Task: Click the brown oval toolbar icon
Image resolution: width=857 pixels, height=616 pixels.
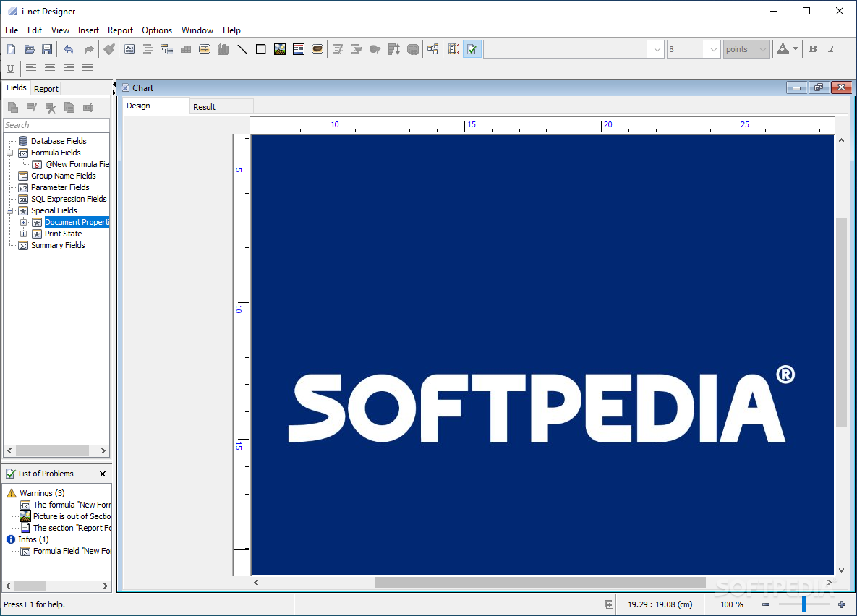Action: coord(317,49)
